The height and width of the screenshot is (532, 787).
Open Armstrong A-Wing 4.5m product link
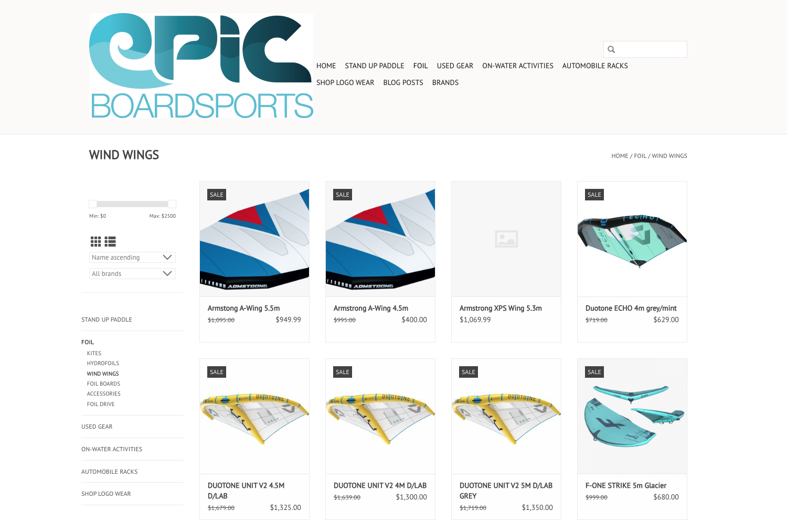tap(371, 308)
